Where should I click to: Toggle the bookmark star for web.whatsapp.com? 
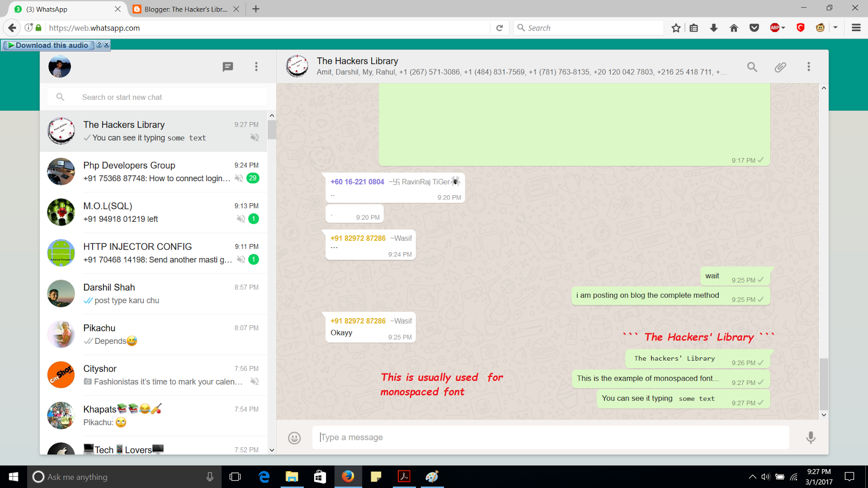(676, 27)
